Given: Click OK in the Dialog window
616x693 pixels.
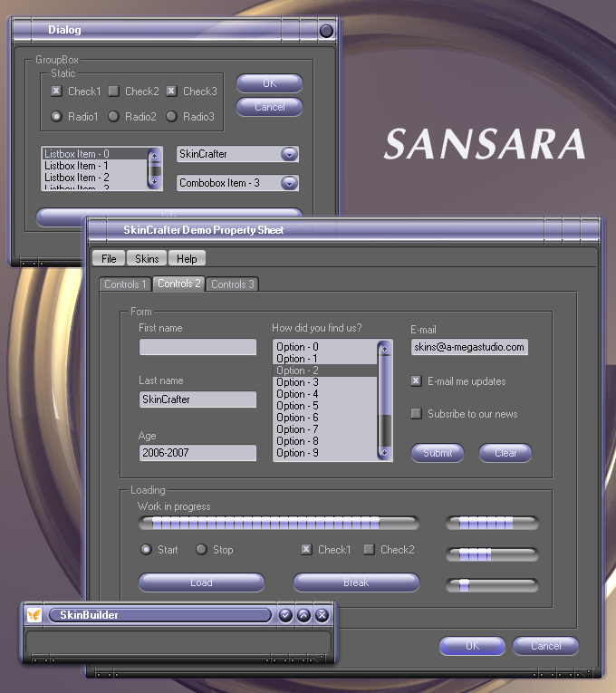Looking at the screenshot, I should 270,83.
